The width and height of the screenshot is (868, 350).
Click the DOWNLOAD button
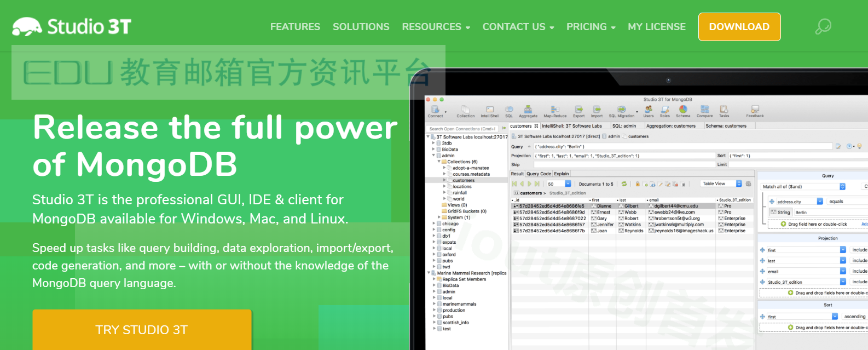[739, 26]
